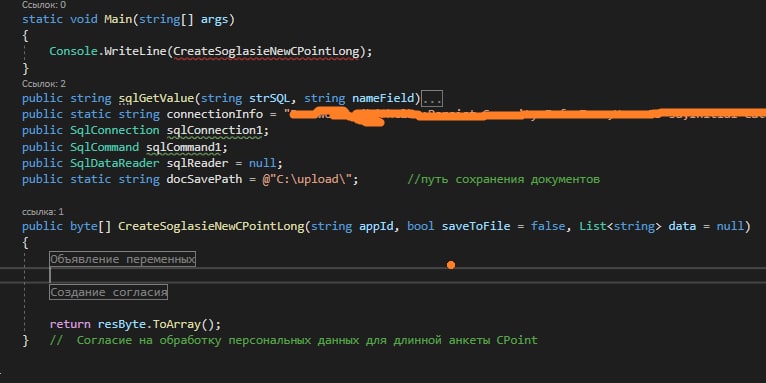766x383 pixels.
Task: Click the strSQL parameter
Action: [270, 99]
